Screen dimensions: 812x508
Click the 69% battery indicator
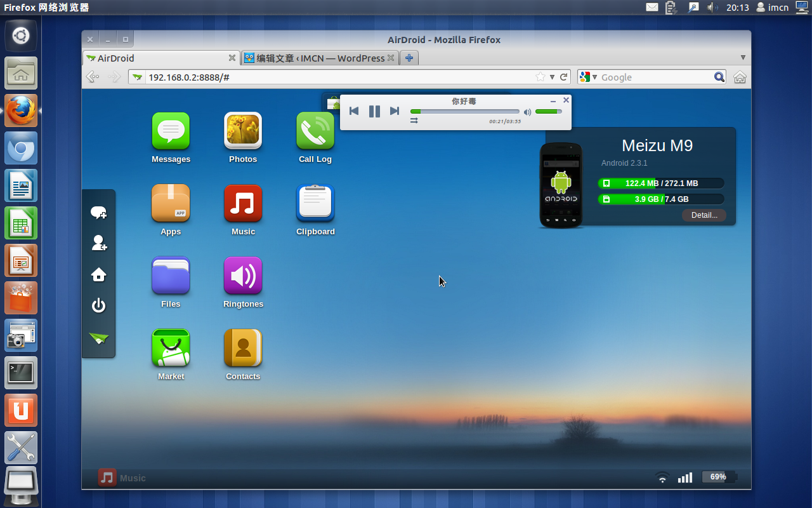pos(719,477)
